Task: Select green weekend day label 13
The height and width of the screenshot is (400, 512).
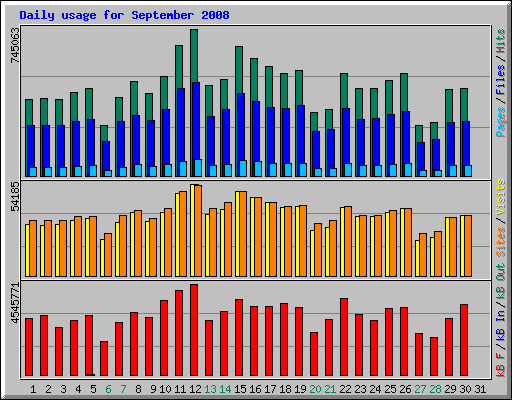Action: (x=210, y=389)
